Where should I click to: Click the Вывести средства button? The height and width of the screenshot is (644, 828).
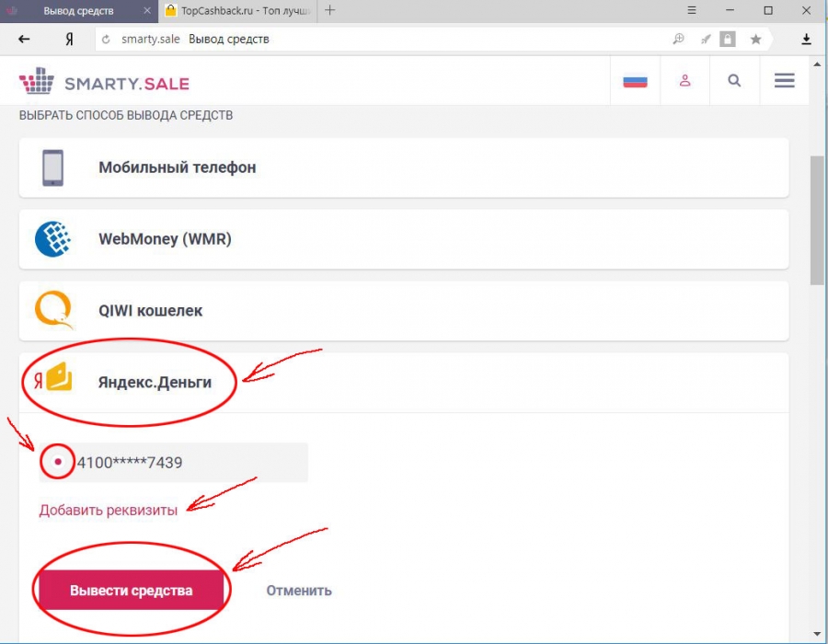coord(132,590)
